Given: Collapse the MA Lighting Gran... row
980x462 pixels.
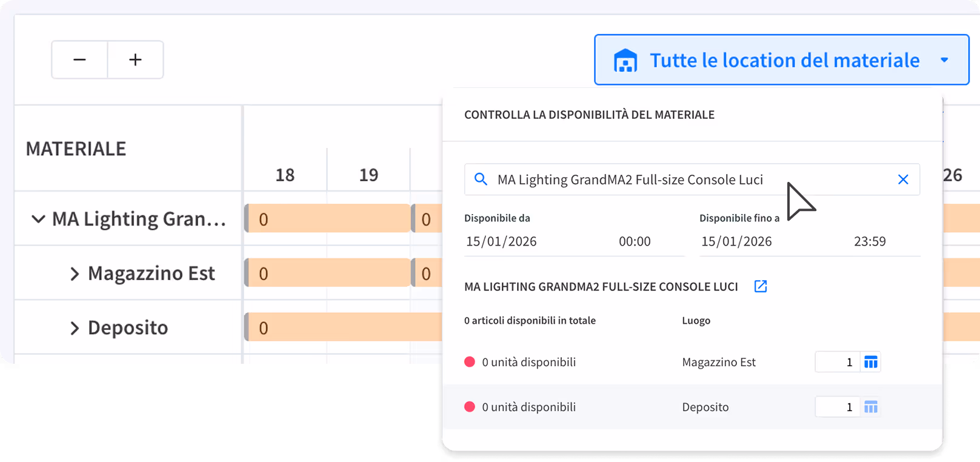Looking at the screenshot, I should pyautogui.click(x=38, y=218).
